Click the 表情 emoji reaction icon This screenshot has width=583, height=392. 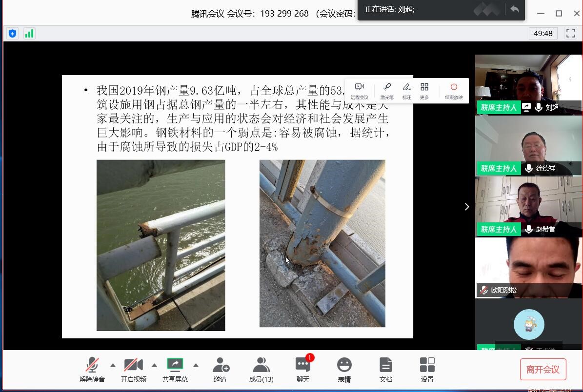344,370
